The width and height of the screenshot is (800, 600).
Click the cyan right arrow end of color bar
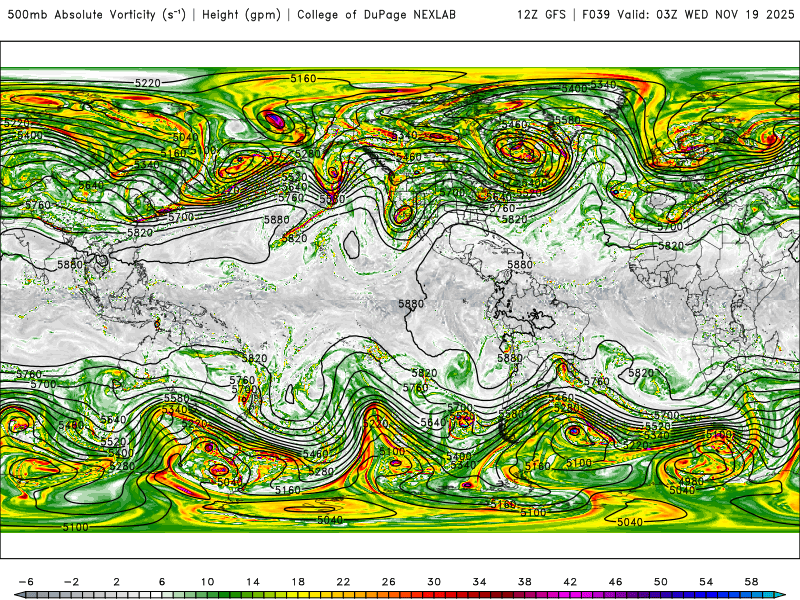pyautogui.click(x=780, y=595)
